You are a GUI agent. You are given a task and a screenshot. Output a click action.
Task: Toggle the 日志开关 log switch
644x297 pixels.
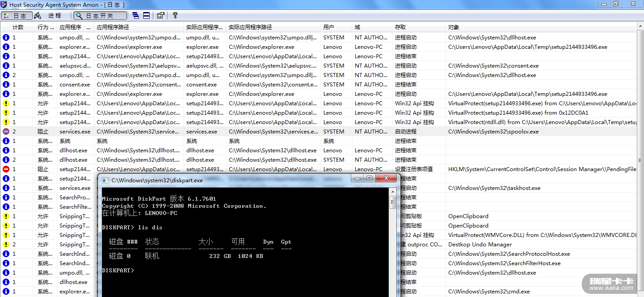click(100, 15)
